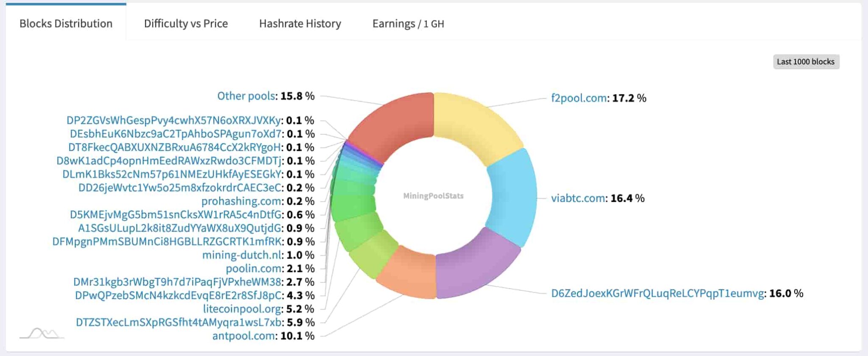Open the DFMpgnPMmSBUMnCi8HGBLLRZGCRTK1mfRK address link

[167, 241]
